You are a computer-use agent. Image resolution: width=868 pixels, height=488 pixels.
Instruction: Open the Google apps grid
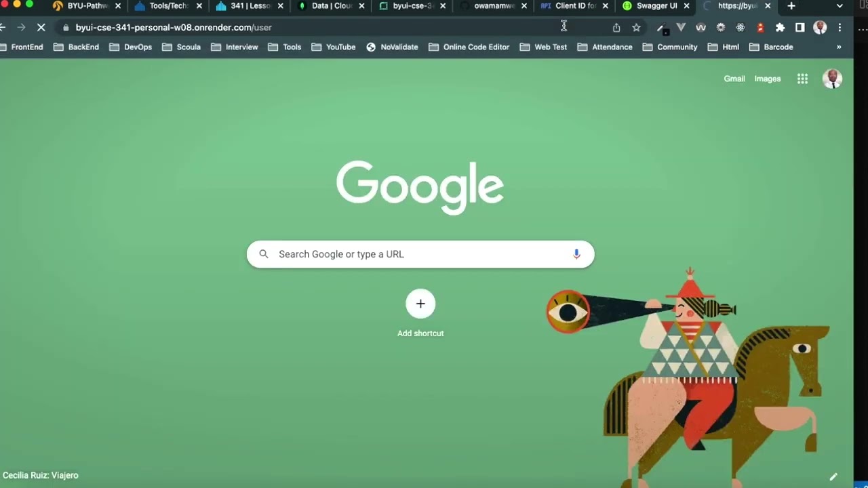(802, 79)
